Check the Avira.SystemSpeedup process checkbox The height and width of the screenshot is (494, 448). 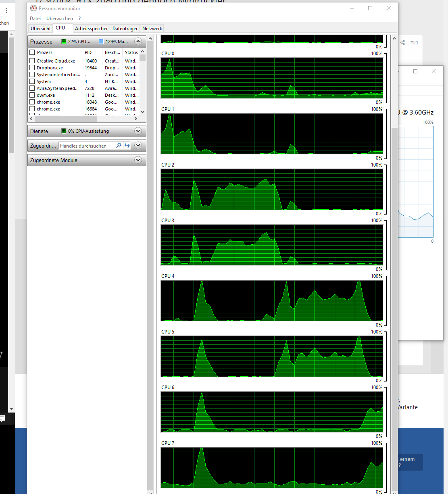pyautogui.click(x=32, y=88)
